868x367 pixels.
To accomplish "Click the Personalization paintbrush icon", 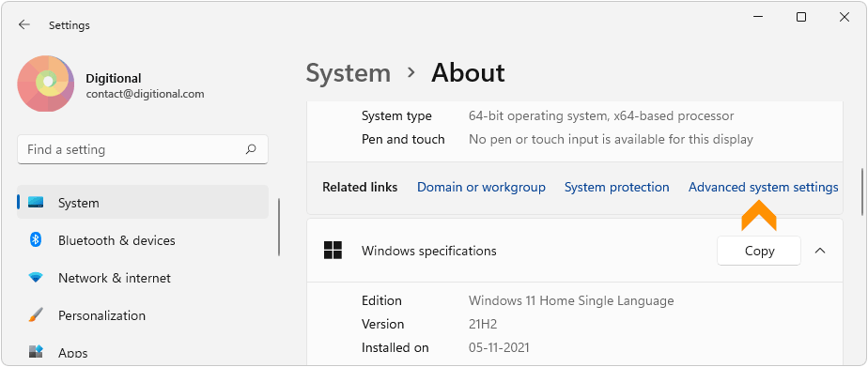I will 36,315.
